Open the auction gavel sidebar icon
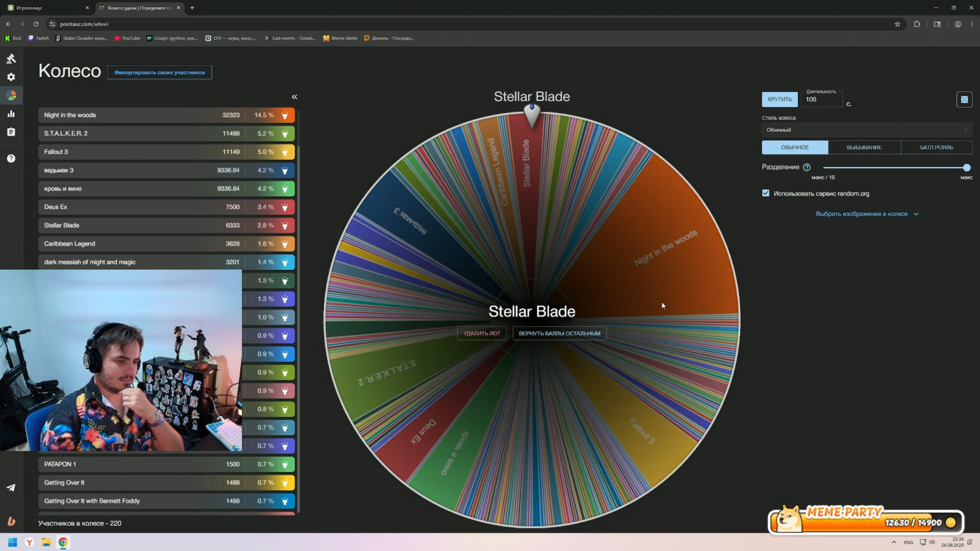The width and height of the screenshot is (980, 551). pos(11,58)
